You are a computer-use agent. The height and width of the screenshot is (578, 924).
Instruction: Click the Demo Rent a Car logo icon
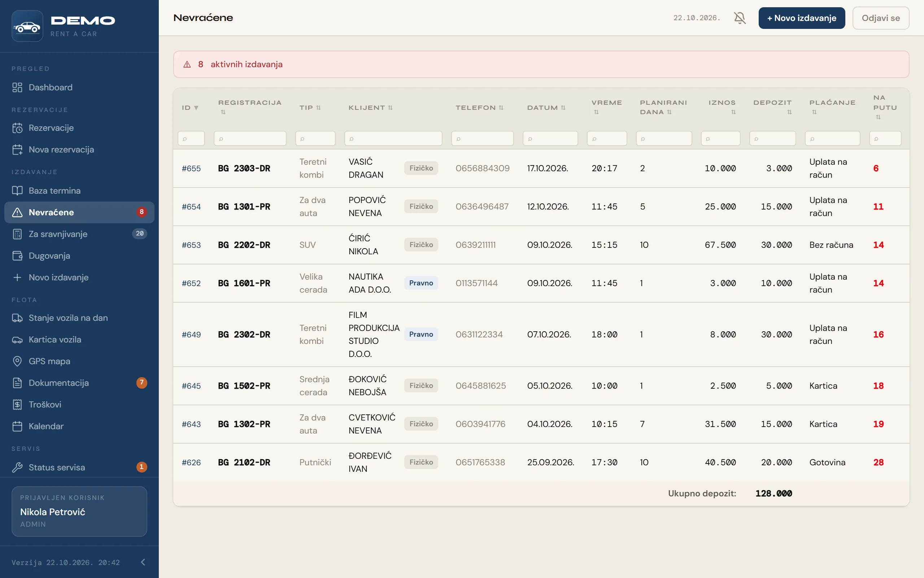tap(27, 26)
